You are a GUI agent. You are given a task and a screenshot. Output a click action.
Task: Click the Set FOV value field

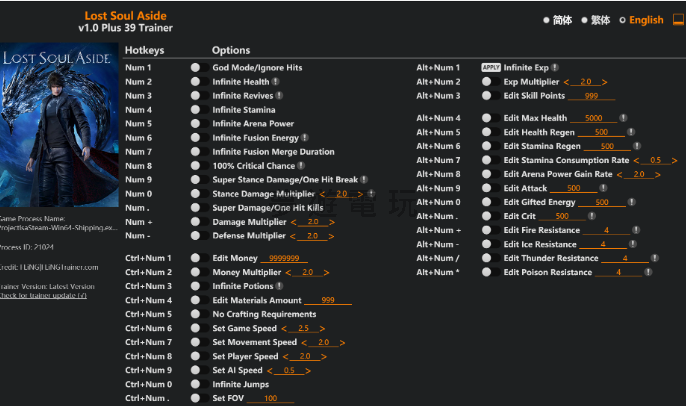pyautogui.click(x=270, y=398)
